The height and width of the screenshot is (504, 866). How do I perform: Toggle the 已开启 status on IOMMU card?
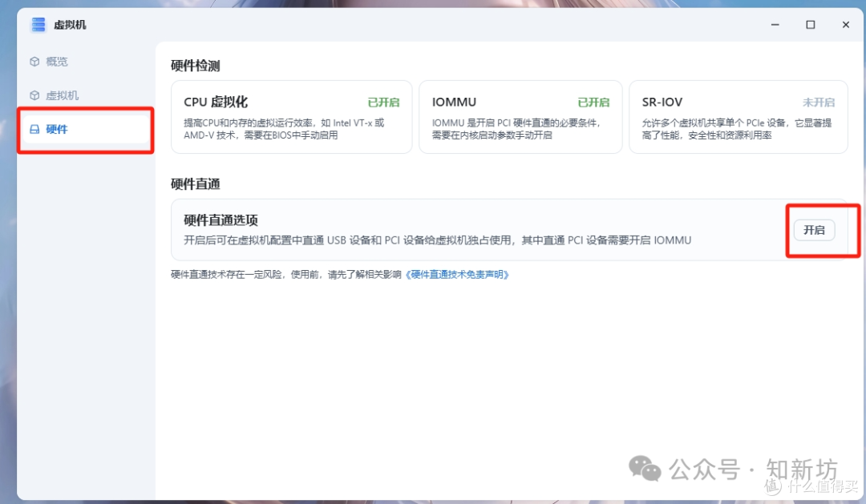[x=593, y=102]
